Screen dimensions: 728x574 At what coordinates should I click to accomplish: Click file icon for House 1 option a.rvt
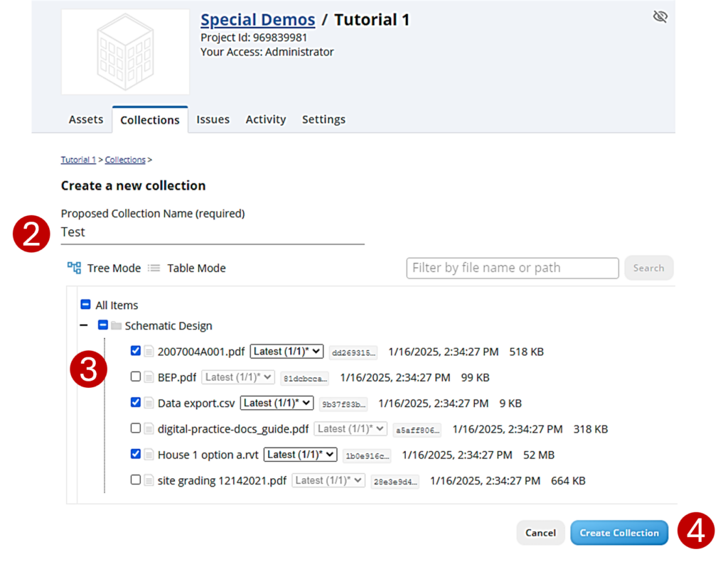tap(149, 455)
